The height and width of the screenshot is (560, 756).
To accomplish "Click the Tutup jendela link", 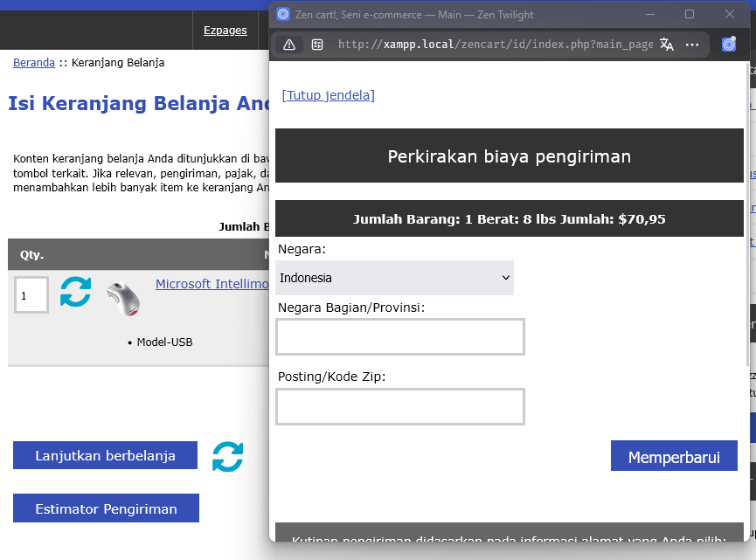I will click(x=329, y=95).
